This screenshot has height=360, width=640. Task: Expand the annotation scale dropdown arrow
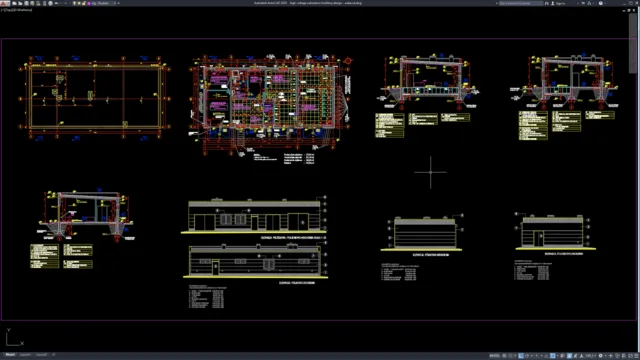[595, 356]
